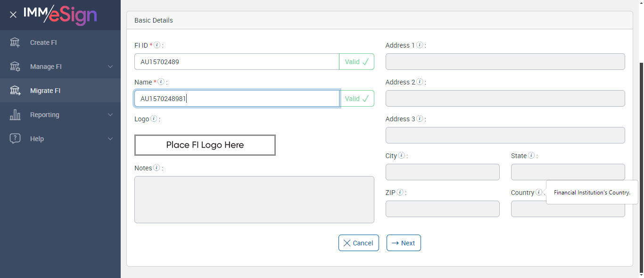
Task: Click the Manage FI gear-bank icon
Action: tap(15, 67)
